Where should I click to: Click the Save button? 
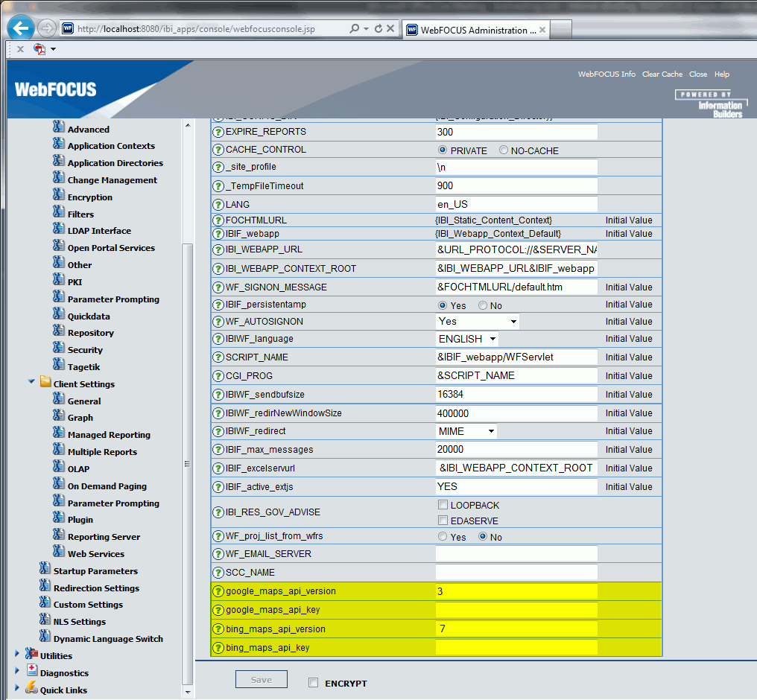(262, 679)
